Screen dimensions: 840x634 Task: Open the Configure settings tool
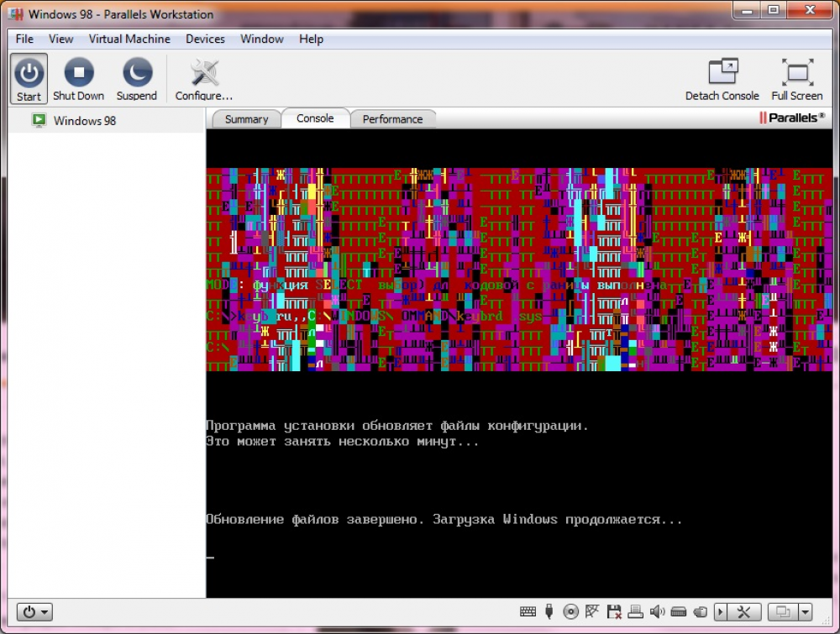tap(204, 79)
